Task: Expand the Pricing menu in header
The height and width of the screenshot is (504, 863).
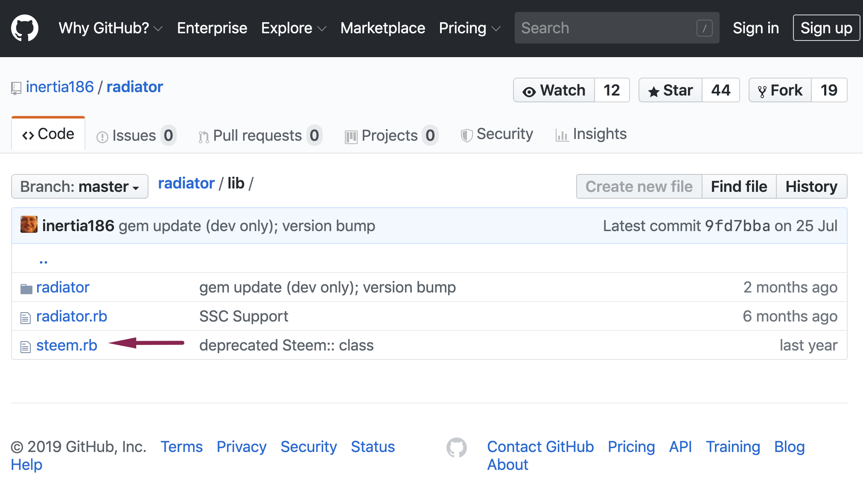Action: [469, 28]
